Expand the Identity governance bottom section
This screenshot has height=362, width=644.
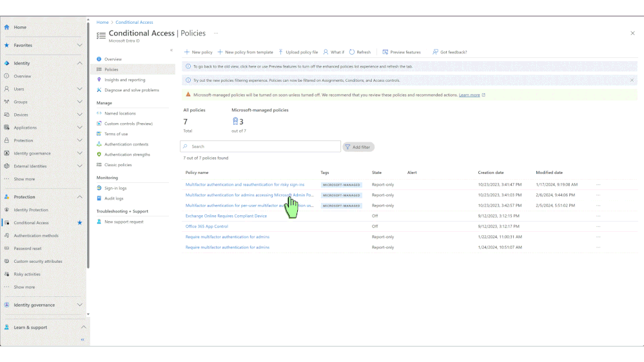pyautogui.click(x=80, y=305)
